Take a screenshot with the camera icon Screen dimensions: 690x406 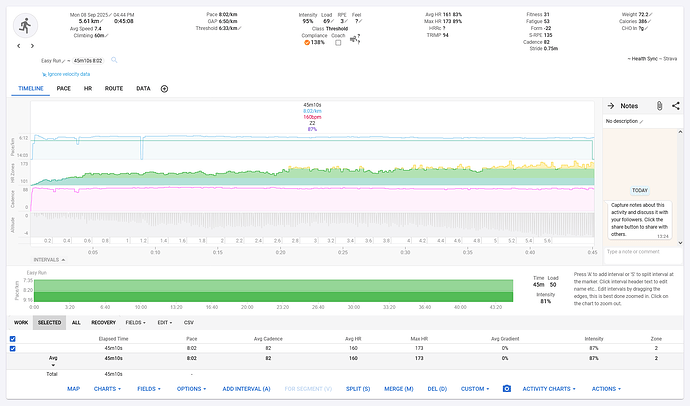pyautogui.click(x=506, y=389)
